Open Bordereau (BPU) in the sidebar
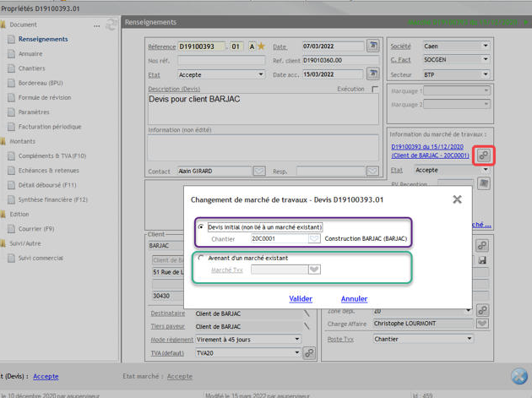This screenshot has width=532, height=398. pyautogui.click(x=45, y=83)
